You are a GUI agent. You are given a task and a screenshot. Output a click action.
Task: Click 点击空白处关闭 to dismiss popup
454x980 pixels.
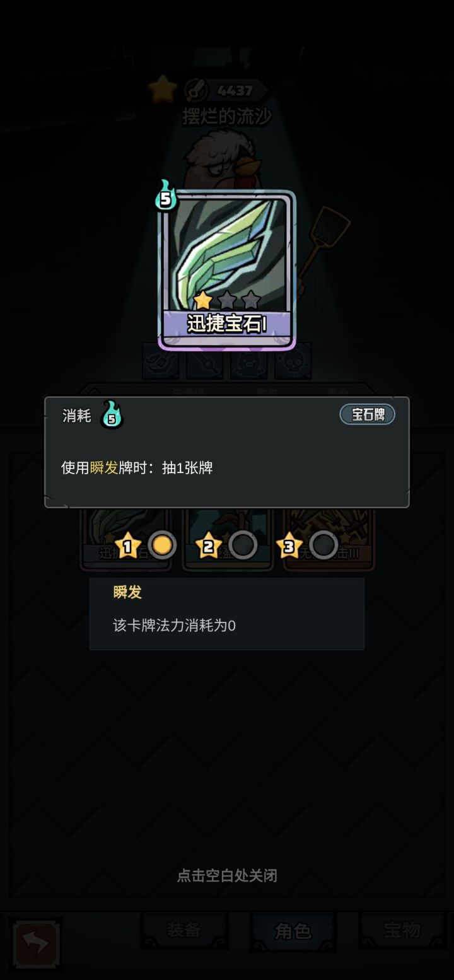pyautogui.click(x=227, y=875)
